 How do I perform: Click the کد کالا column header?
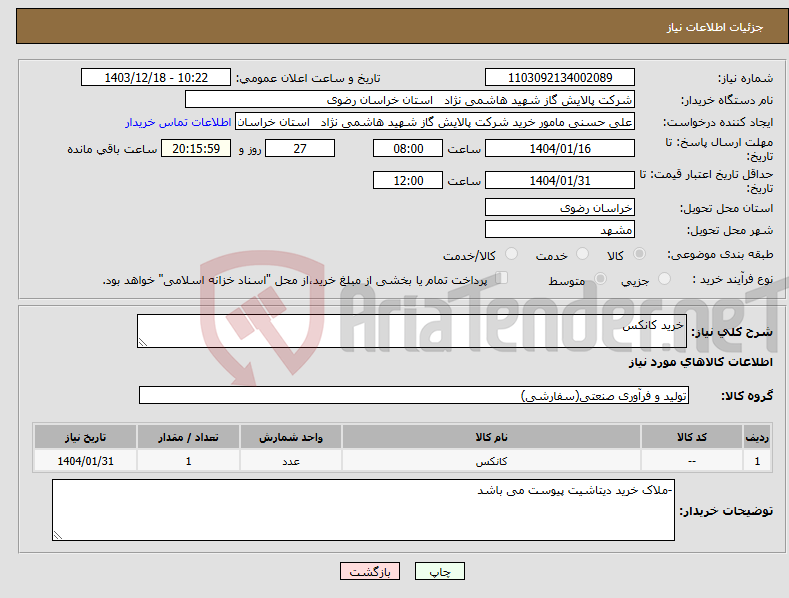[x=692, y=437]
